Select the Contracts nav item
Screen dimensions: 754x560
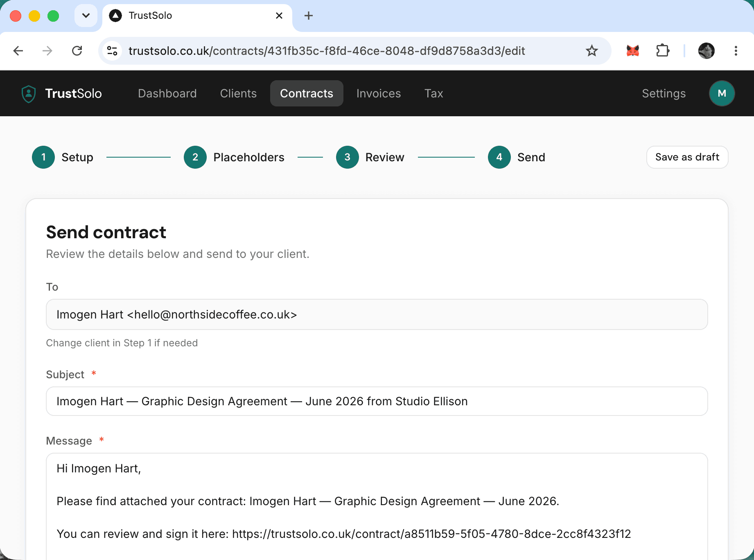(307, 93)
